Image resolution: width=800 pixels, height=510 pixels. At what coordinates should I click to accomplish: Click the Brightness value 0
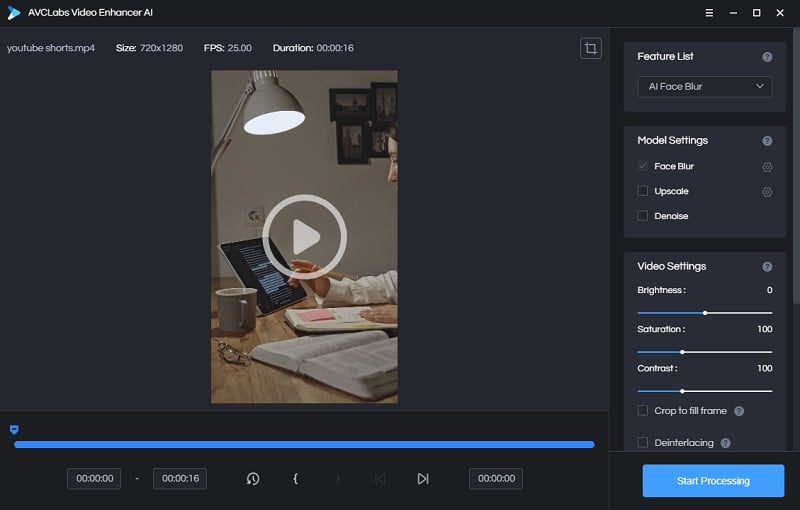[769, 290]
